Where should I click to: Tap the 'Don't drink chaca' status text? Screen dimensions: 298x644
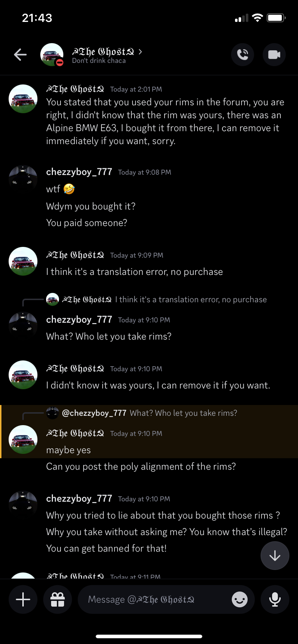[99, 61]
